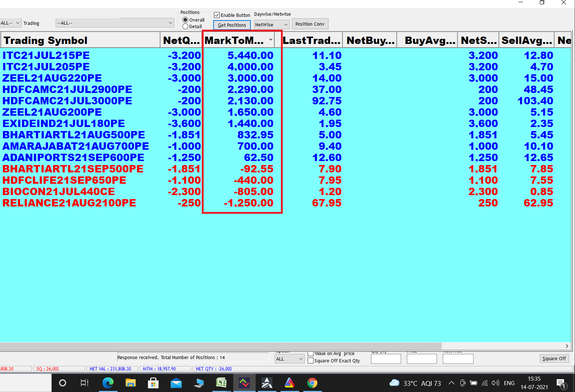Select HDFCAMC21JUL3000PE position row
The image size is (575, 392).
point(286,101)
